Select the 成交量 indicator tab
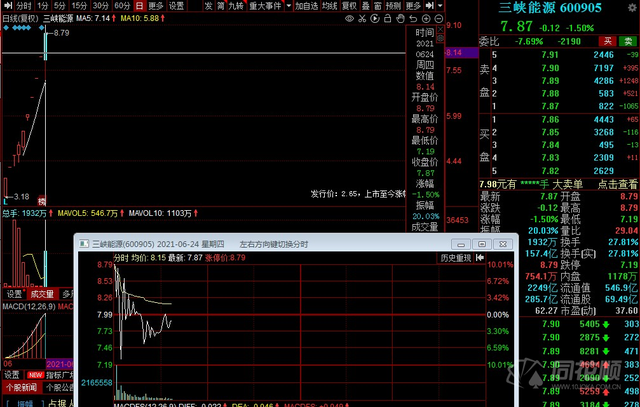This screenshot has height=407, width=640. tap(41, 294)
